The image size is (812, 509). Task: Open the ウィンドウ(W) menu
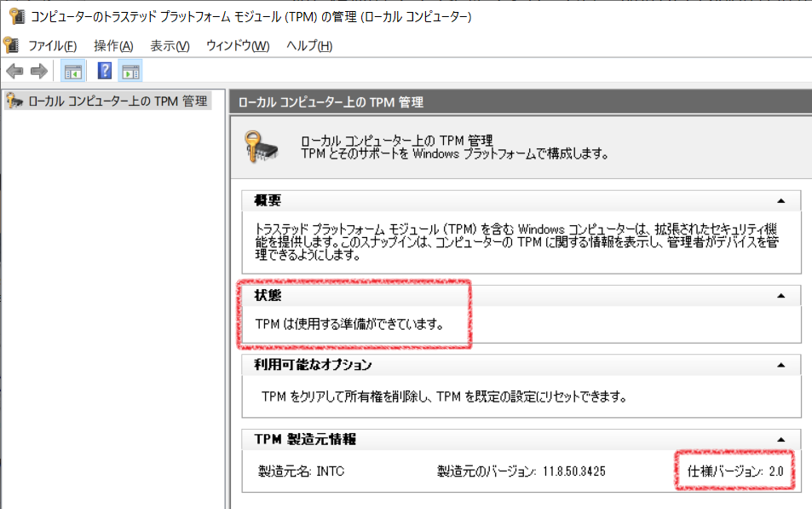point(238,46)
